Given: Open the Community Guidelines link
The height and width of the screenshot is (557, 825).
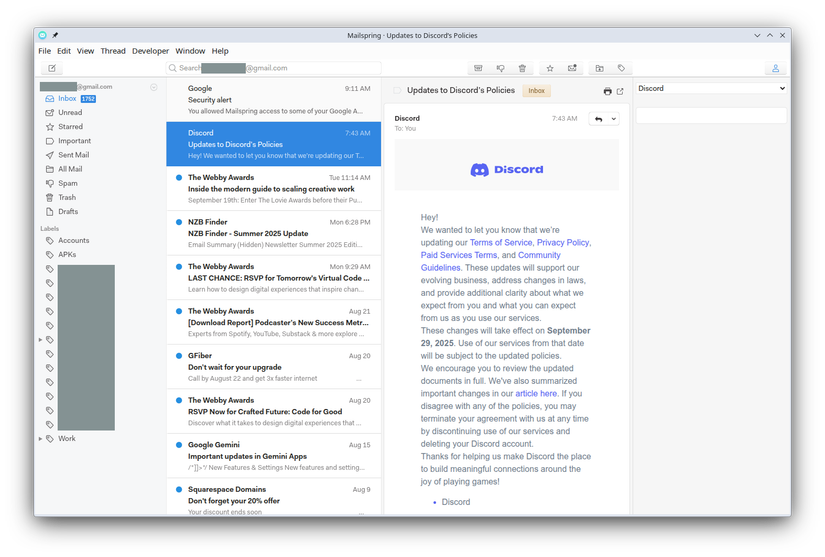Looking at the screenshot, I should pos(490,261).
